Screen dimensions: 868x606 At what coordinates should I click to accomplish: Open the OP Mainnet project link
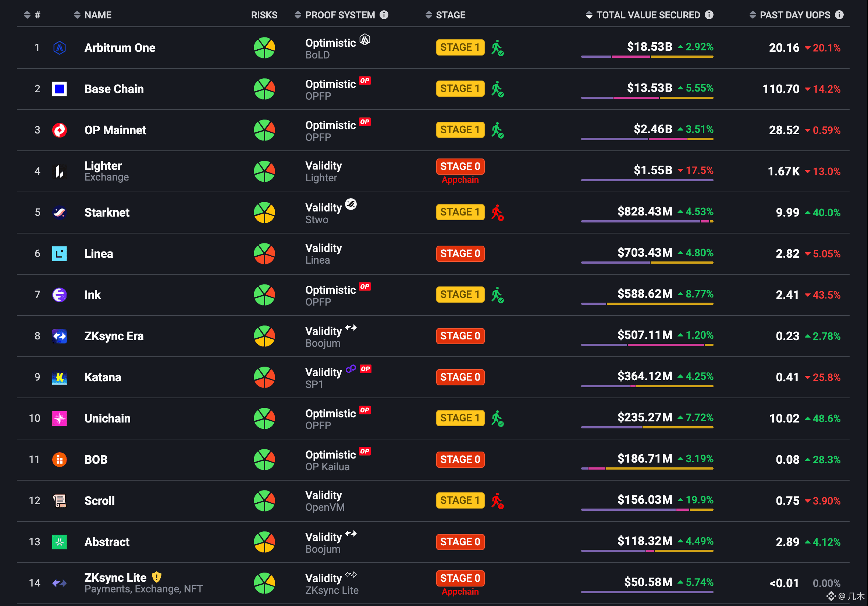[x=115, y=130]
